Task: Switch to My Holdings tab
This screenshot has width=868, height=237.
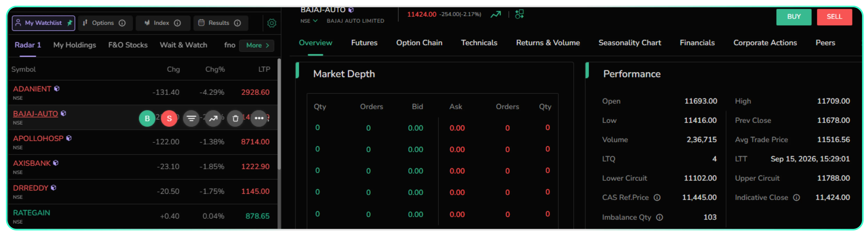Action: click(74, 45)
